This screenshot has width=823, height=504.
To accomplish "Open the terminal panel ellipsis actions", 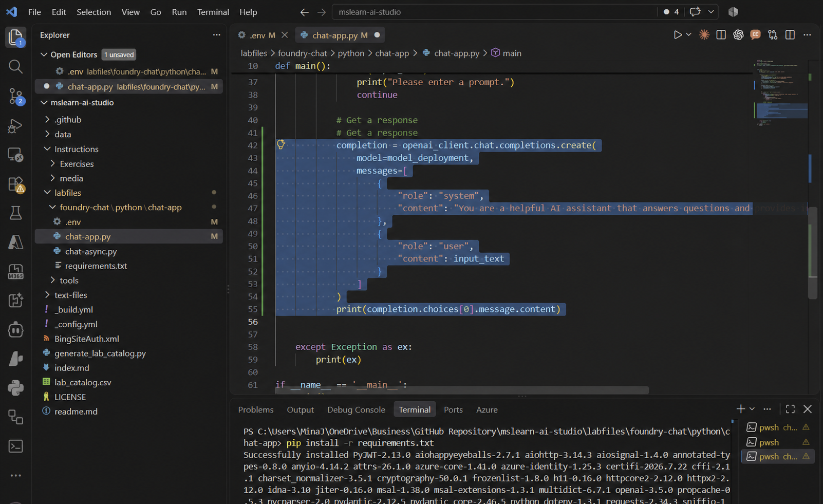I will 767,409.
